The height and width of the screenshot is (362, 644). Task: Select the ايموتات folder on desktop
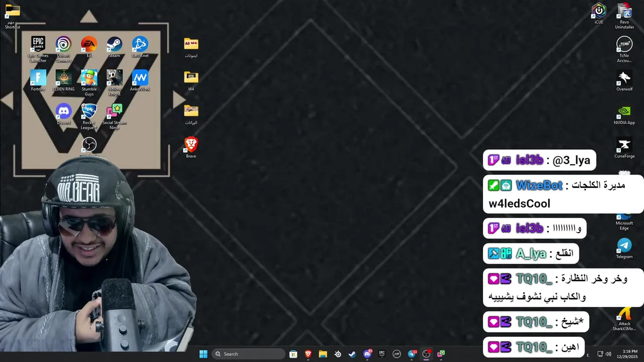[x=191, y=47]
